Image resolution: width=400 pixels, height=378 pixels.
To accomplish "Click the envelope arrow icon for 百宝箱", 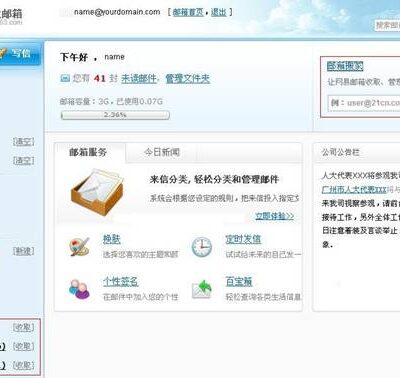I will [202, 289].
